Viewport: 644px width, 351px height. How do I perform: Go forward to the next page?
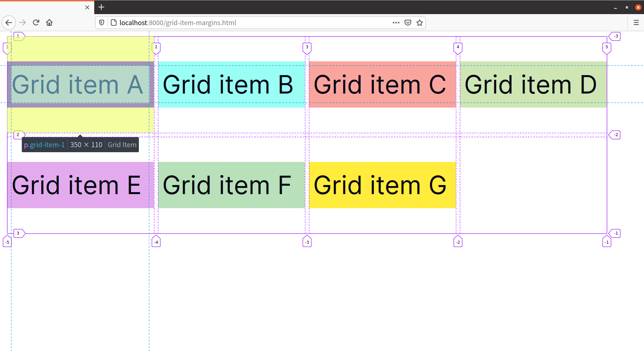tap(22, 22)
